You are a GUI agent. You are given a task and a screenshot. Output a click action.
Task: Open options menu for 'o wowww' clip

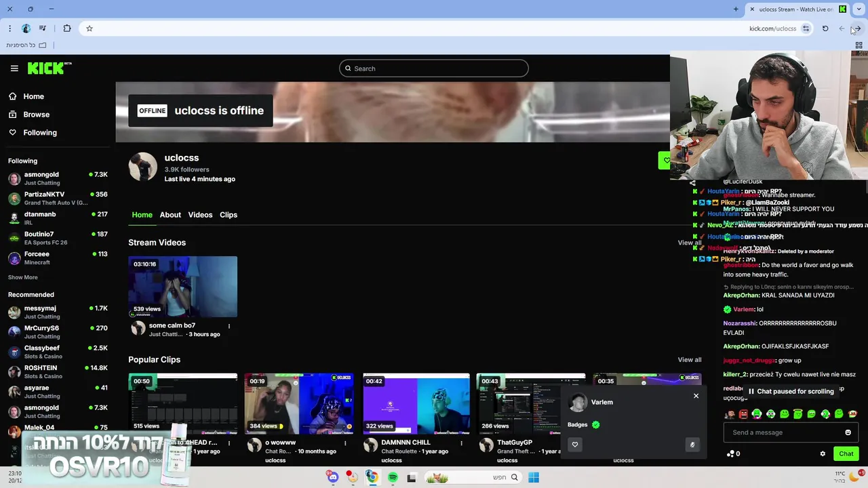[x=345, y=443]
